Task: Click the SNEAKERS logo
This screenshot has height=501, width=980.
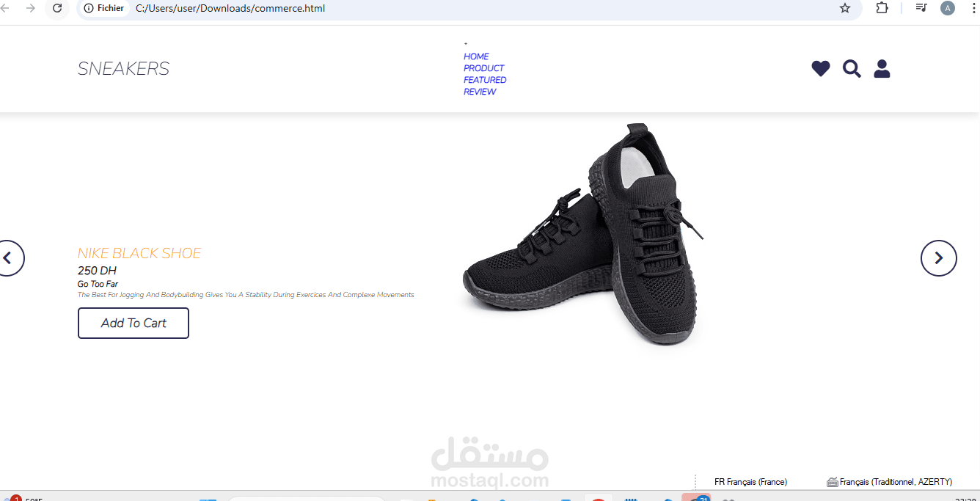Action: point(123,69)
